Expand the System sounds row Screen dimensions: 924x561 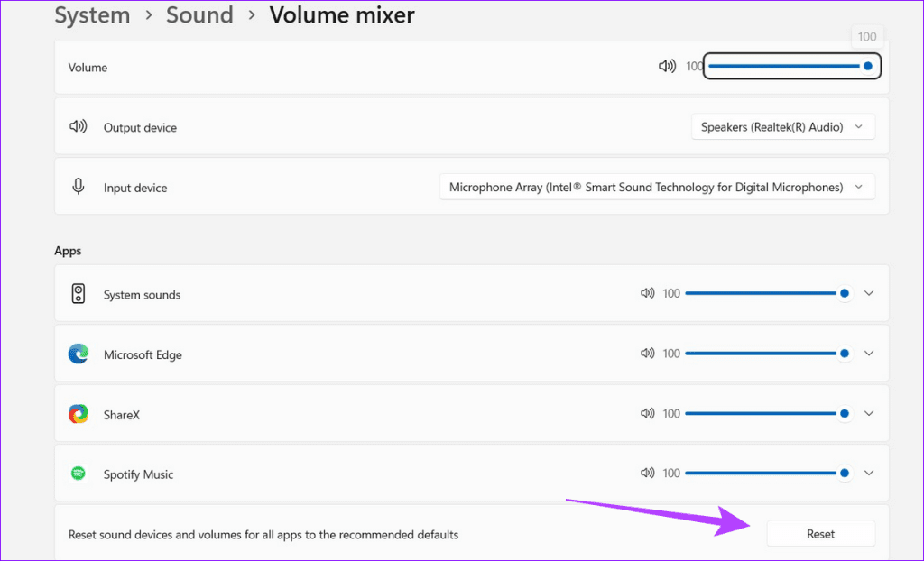click(869, 293)
